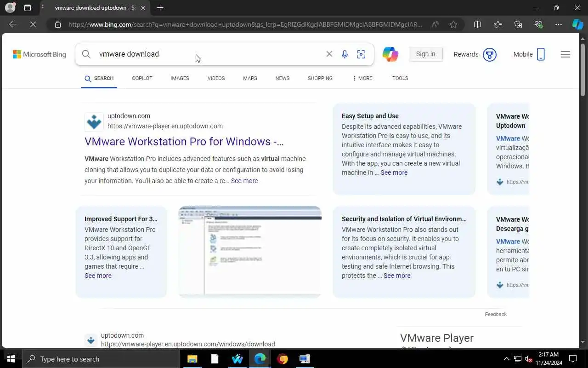Open a new tab with plus button
This screenshot has width=588, height=368.
(160, 8)
